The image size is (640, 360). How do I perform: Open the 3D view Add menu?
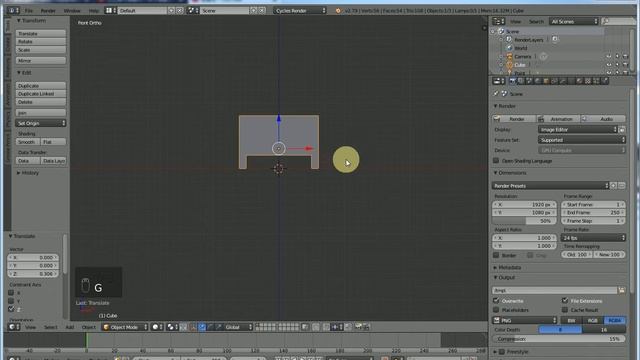pyautogui.click(x=70, y=327)
